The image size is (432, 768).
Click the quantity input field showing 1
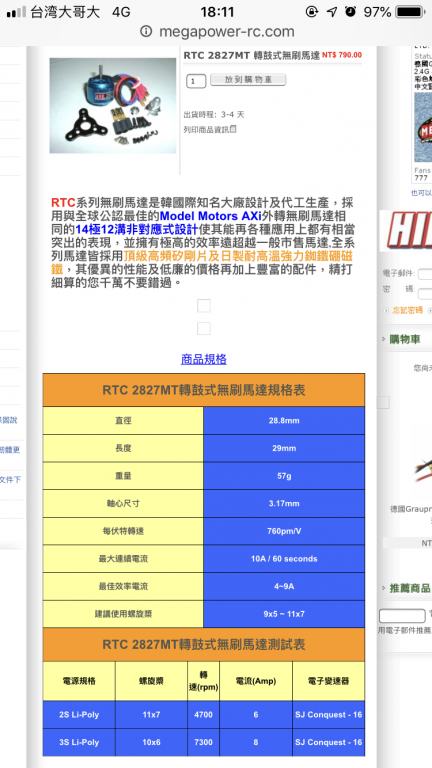pos(196,81)
